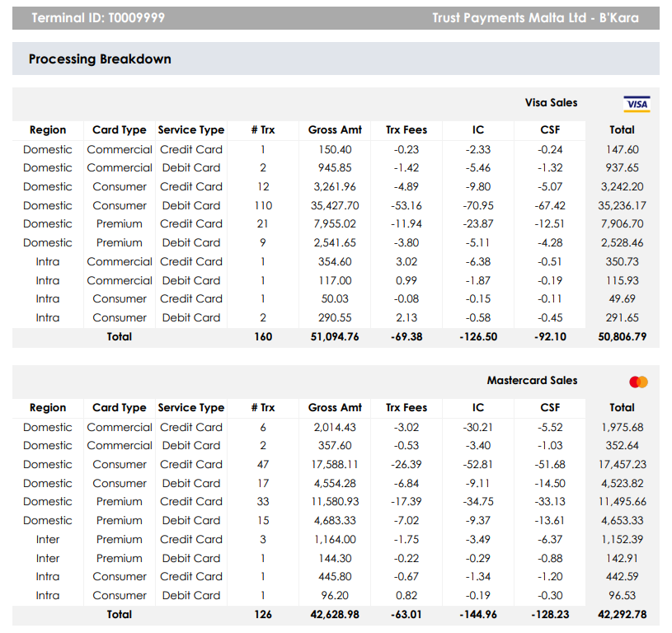Click Trust Payments Malta Ltd - B'Kara title

coord(535,18)
